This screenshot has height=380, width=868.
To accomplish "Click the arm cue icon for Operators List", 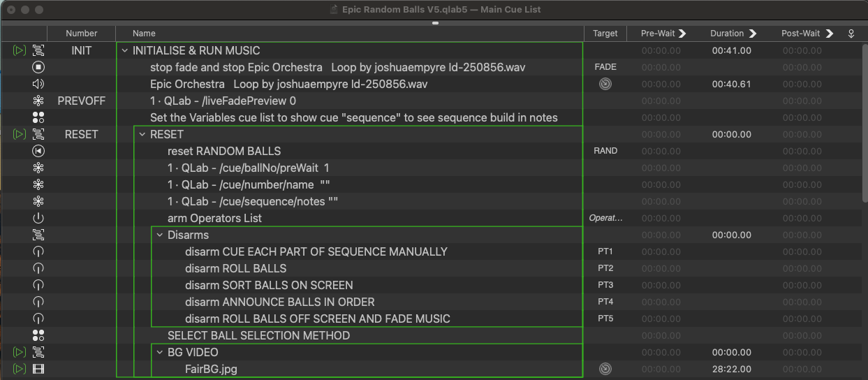I will pyautogui.click(x=38, y=218).
